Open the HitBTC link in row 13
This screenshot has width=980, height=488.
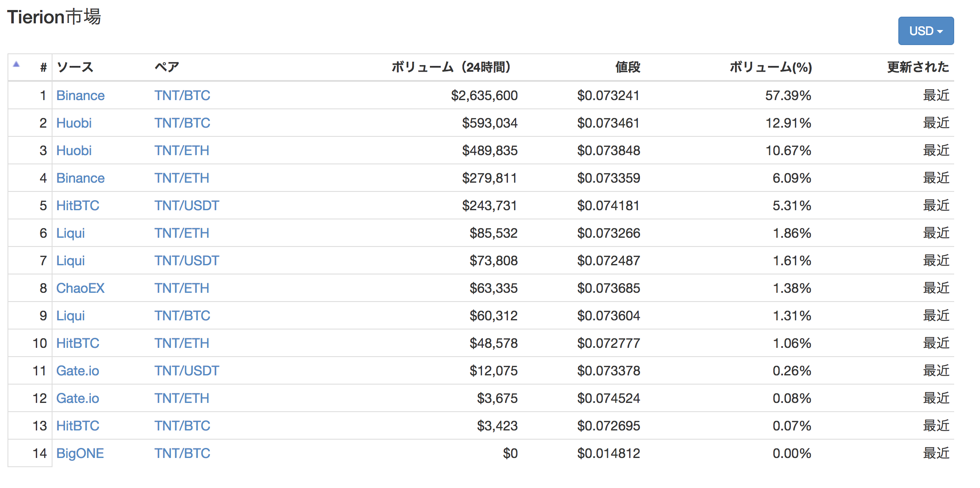coord(77,426)
